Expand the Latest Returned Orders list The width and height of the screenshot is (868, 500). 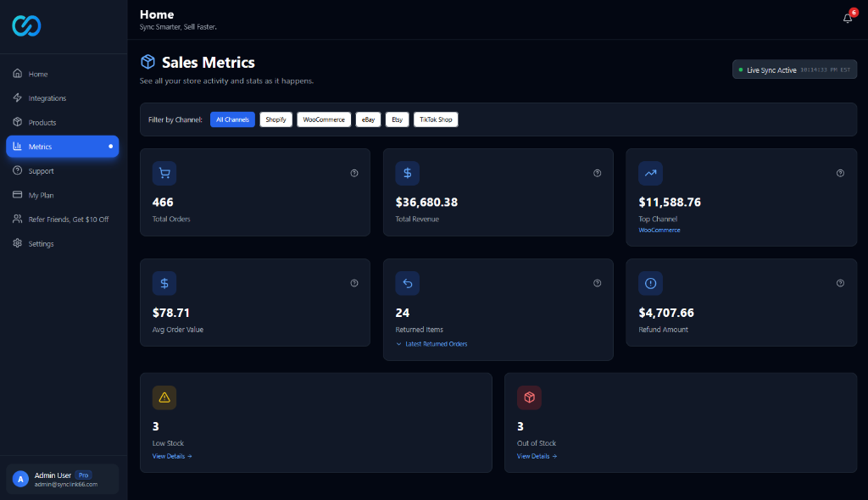[x=433, y=343]
